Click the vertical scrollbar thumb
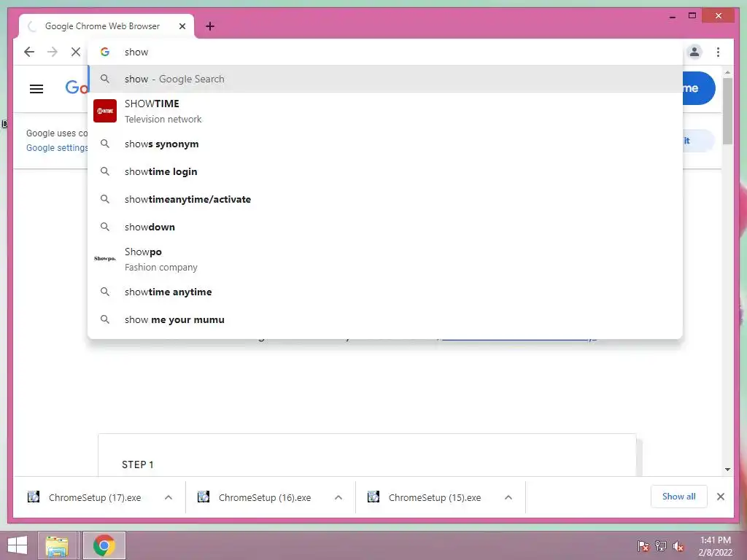The image size is (747, 560). coord(727,111)
